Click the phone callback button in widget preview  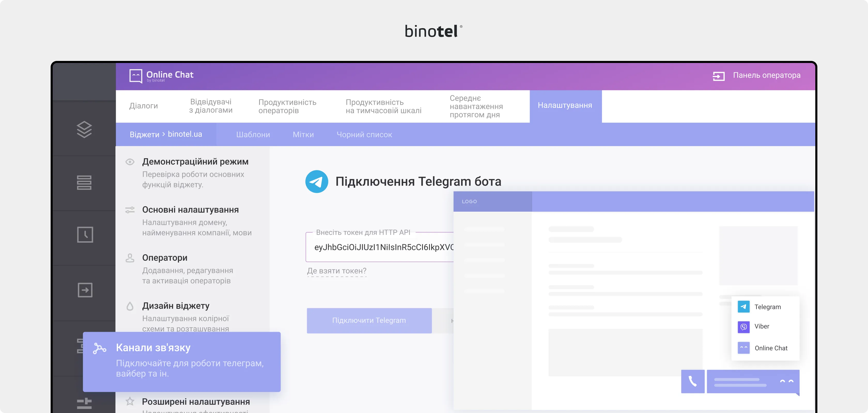tap(693, 381)
